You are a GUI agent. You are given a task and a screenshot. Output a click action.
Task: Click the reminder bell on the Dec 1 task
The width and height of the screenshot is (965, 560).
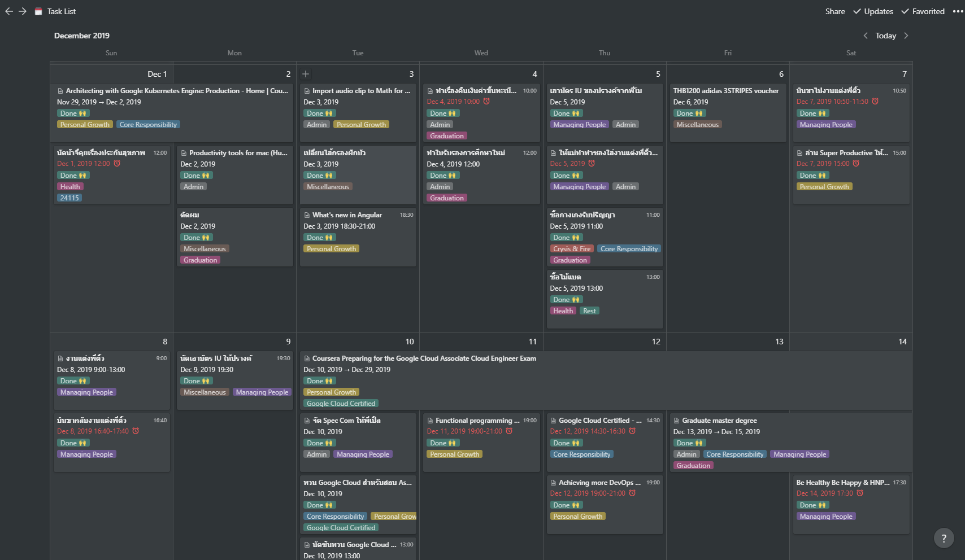tap(118, 163)
